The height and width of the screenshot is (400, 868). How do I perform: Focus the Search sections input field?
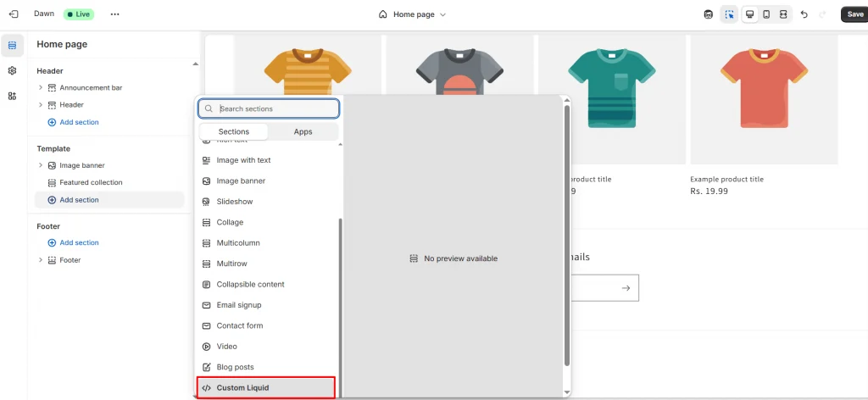pos(276,108)
